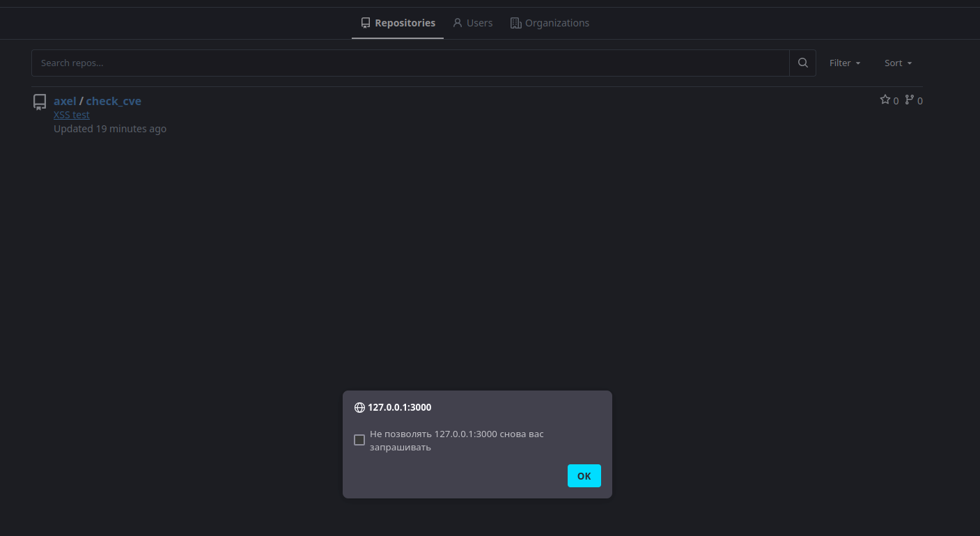
Task: Click the "Updated 19 minutes ago" text
Action: point(110,129)
